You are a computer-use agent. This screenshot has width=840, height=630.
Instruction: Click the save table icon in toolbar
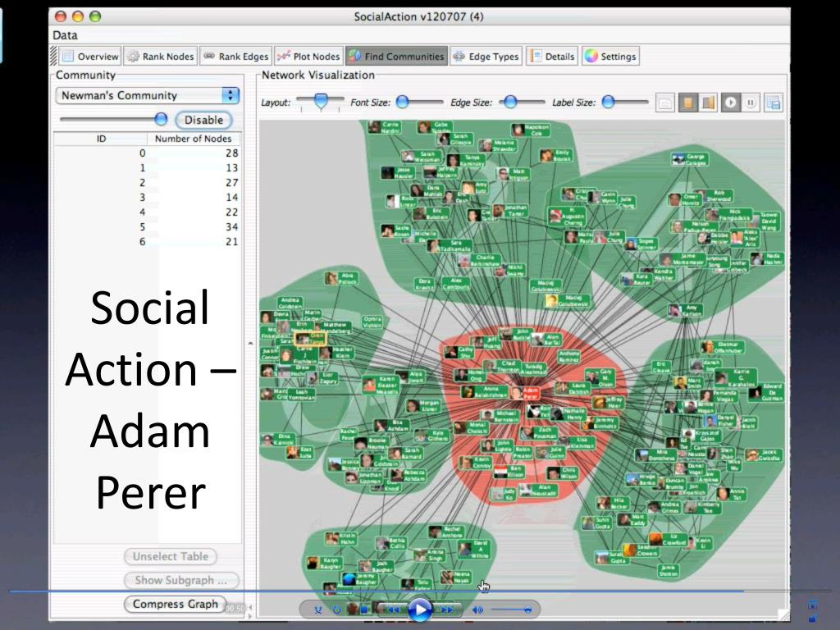774,103
